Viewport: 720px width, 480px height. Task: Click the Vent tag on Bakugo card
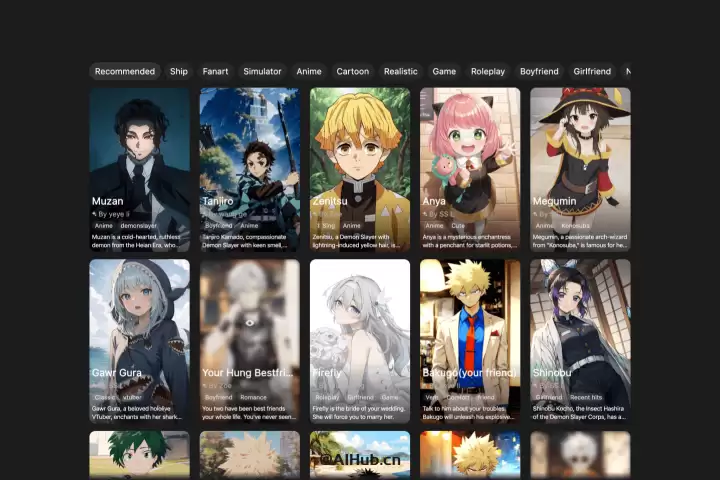tap(432, 397)
